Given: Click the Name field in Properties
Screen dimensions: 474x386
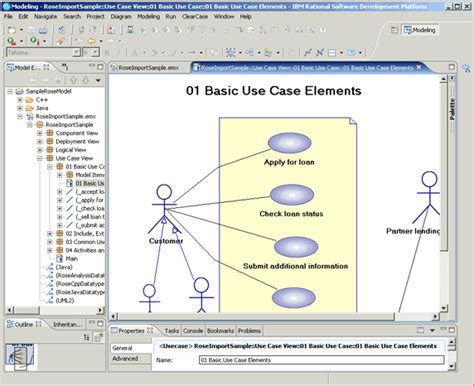Looking at the screenshot, I should 322,360.
